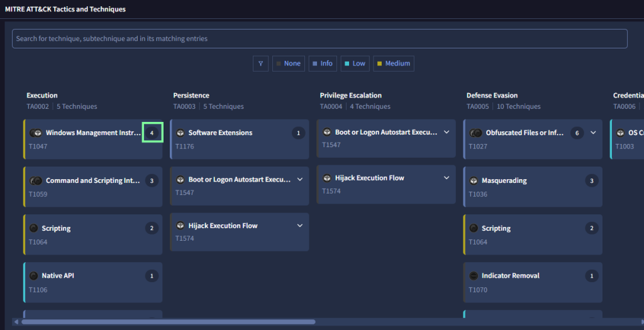
Task: Click the icon beside Masquerading technique
Action: tap(474, 181)
